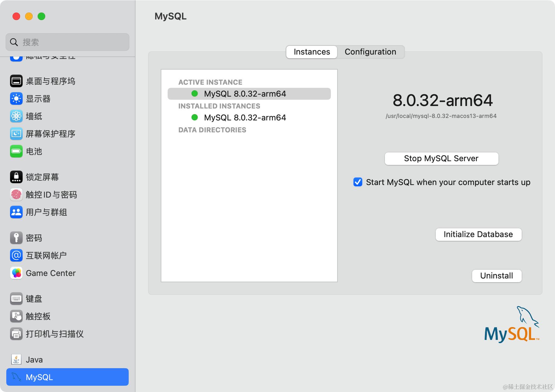
Task: Click the MySQL dolphin icon in sidebar
Action: [x=16, y=377]
